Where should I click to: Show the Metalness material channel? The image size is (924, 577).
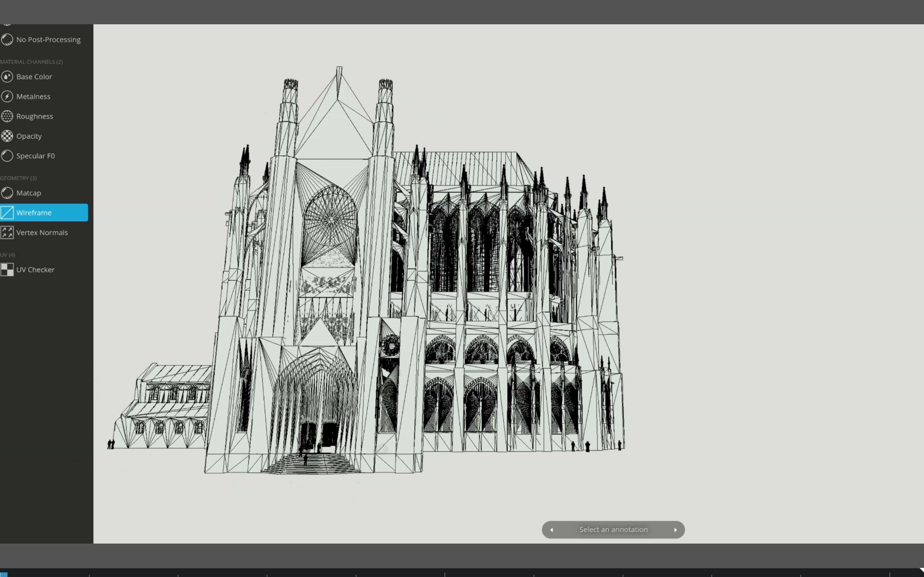(33, 97)
